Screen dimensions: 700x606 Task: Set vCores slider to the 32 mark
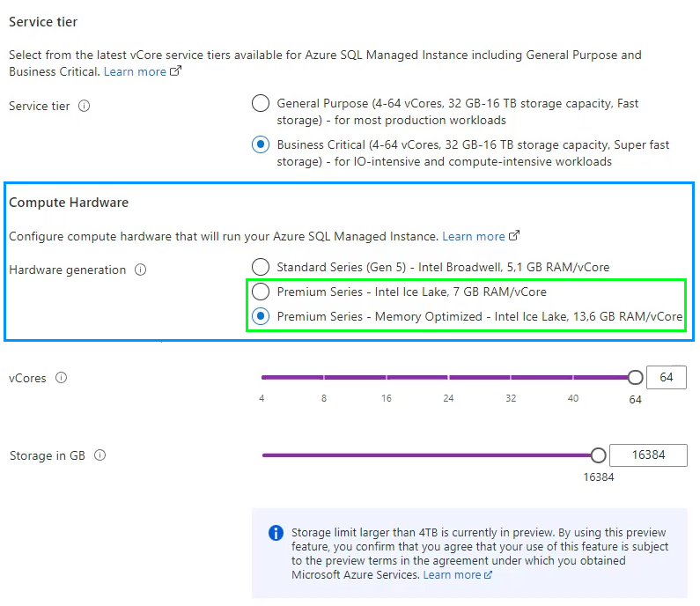pyautogui.click(x=511, y=378)
